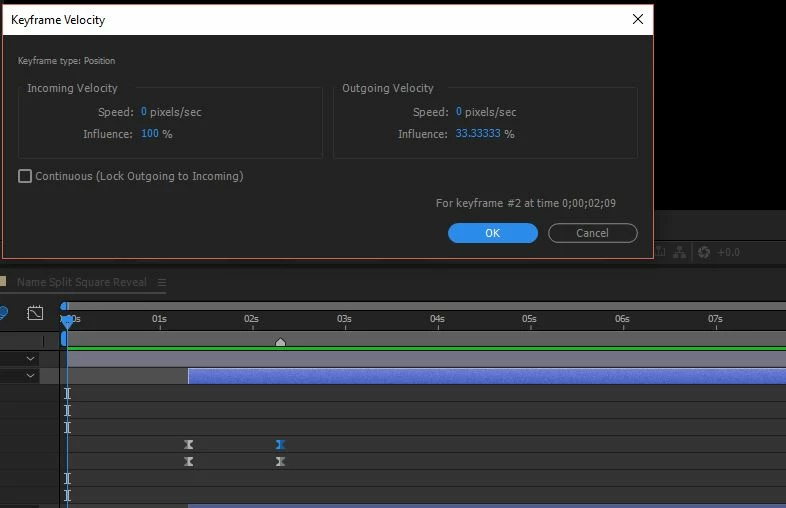Click the 07s mark on time ruler
The image size is (786, 508).
tap(715, 319)
